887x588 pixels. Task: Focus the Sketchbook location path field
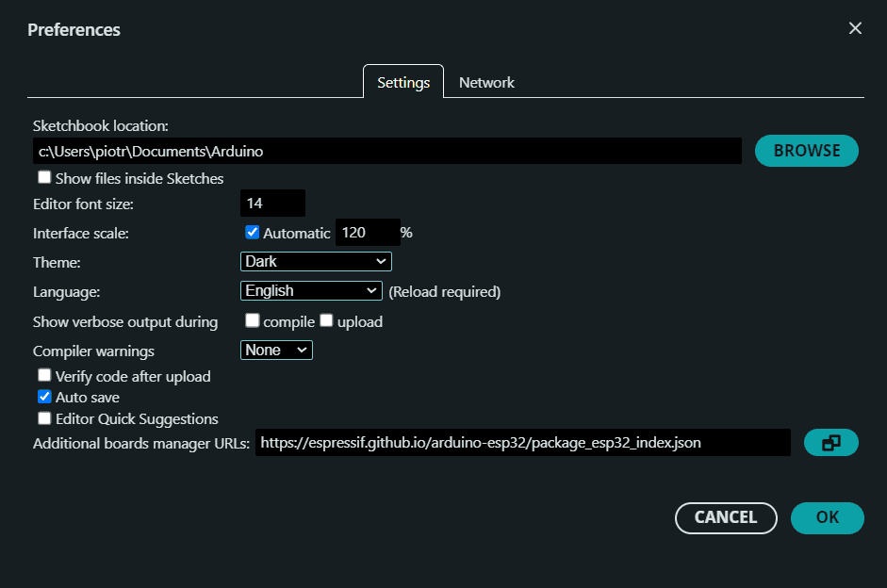click(386, 151)
